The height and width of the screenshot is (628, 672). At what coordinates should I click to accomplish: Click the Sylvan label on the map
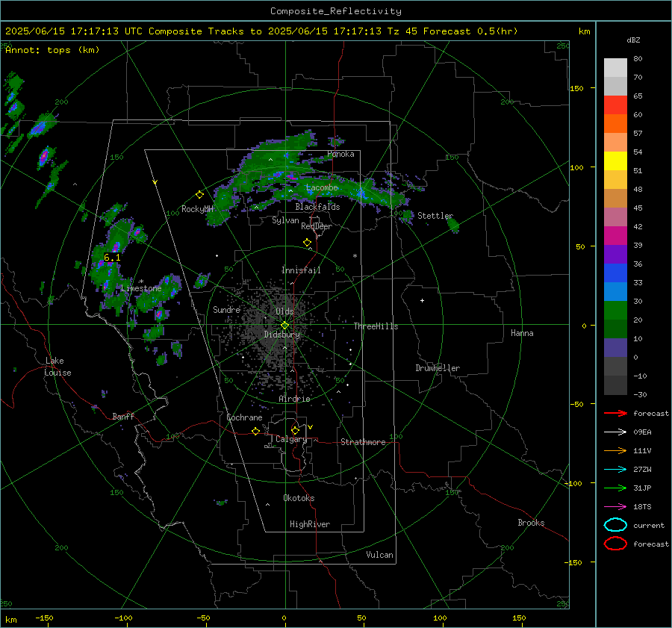pos(285,221)
